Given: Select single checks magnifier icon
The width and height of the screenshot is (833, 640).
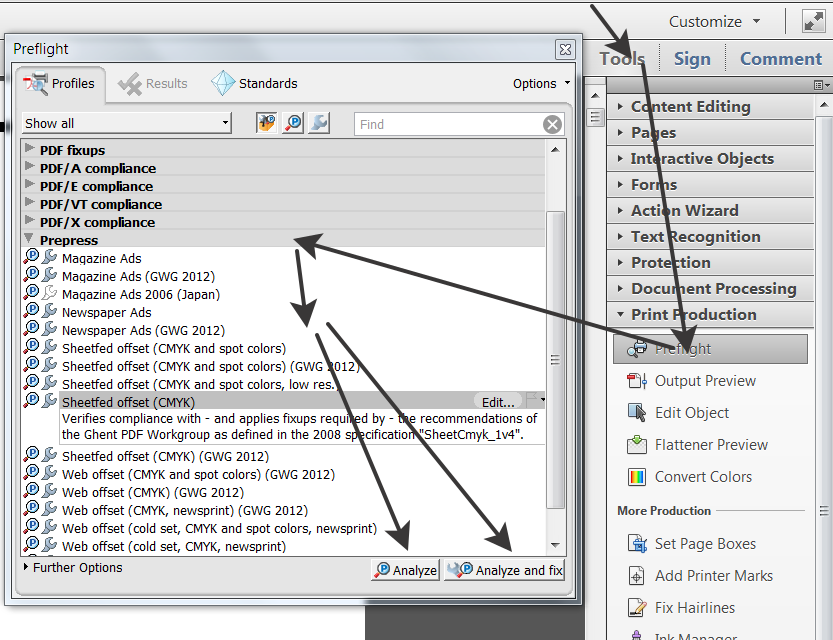Looking at the screenshot, I should (293, 123).
